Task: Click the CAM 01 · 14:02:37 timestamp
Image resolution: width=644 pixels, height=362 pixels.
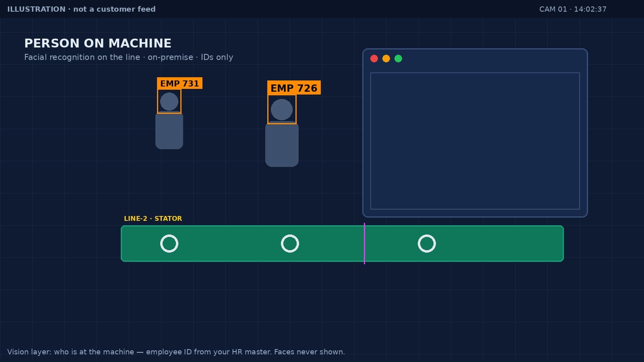Action: (x=573, y=9)
